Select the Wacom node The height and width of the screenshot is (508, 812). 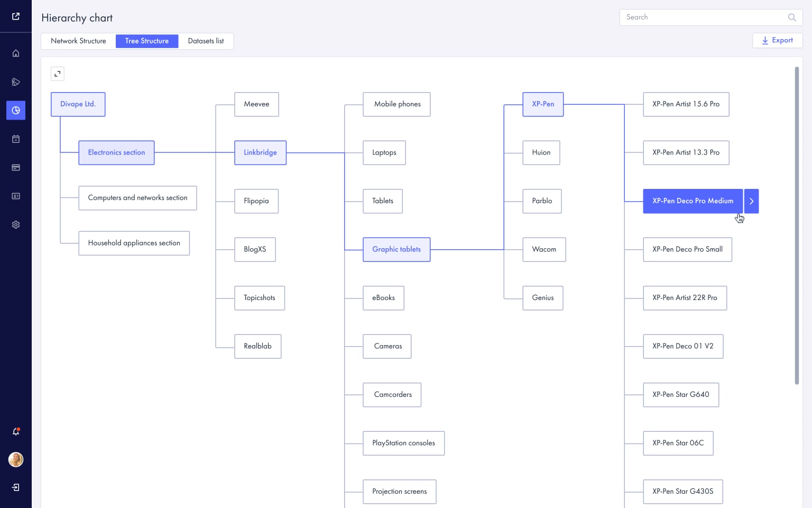click(544, 249)
